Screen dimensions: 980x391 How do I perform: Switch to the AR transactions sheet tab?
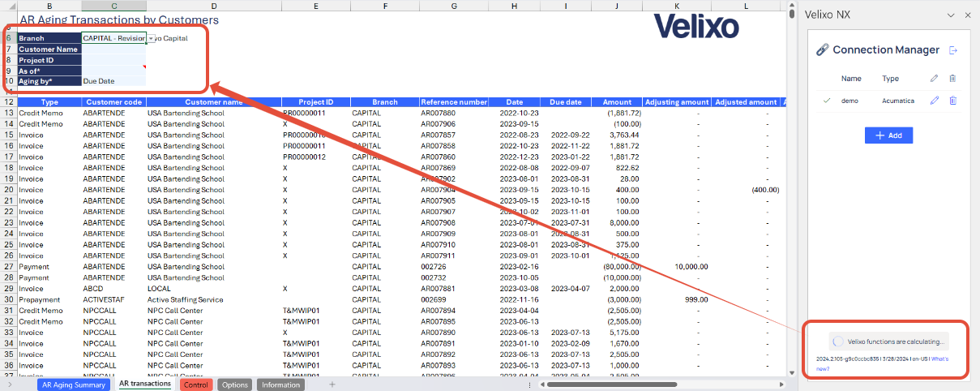tap(145, 384)
